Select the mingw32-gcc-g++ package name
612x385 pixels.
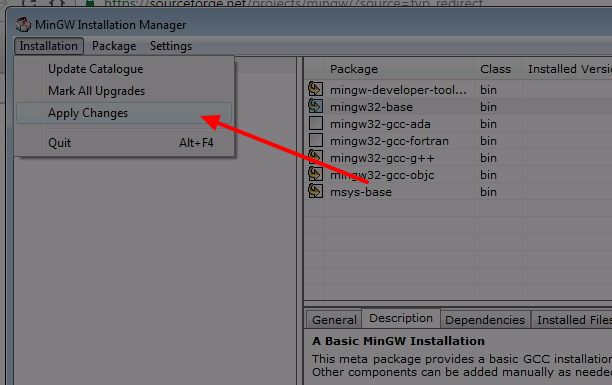[x=382, y=158]
